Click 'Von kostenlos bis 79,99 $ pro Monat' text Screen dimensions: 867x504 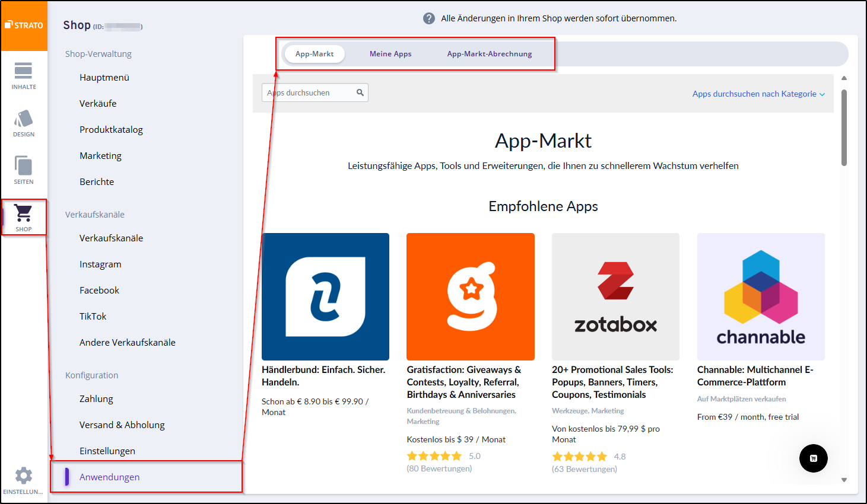[x=606, y=434]
